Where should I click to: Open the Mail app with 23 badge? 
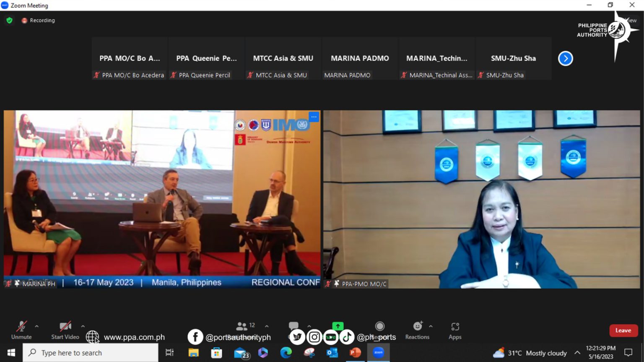tap(241, 353)
